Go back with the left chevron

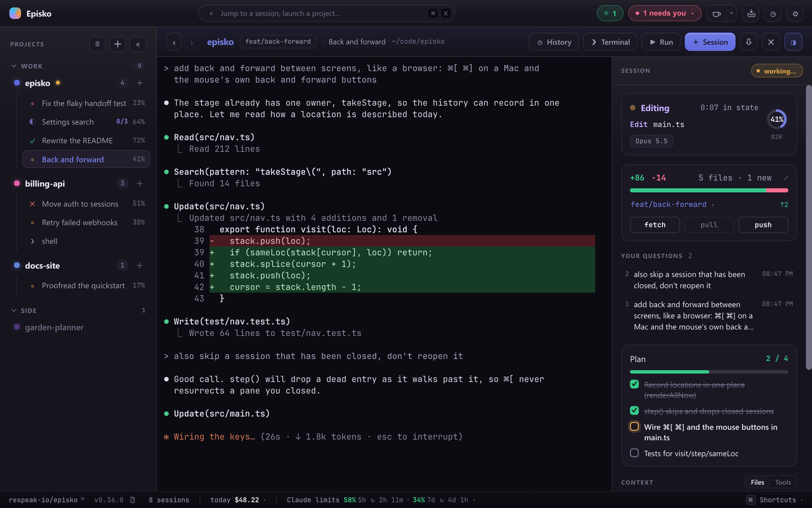point(174,42)
